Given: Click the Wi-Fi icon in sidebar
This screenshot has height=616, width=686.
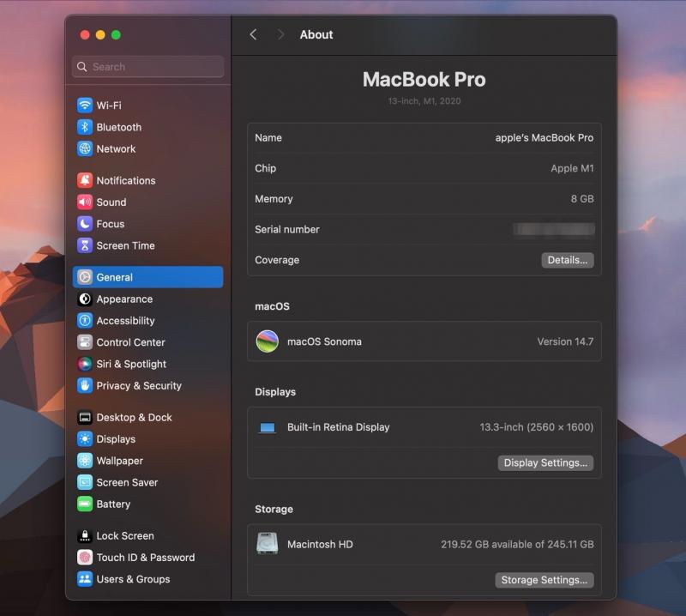Looking at the screenshot, I should pyautogui.click(x=85, y=106).
